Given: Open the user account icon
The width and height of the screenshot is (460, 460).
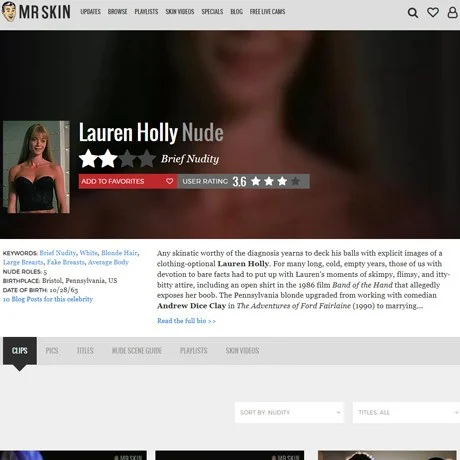Looking at the screenshot, I should click(452, 12).
